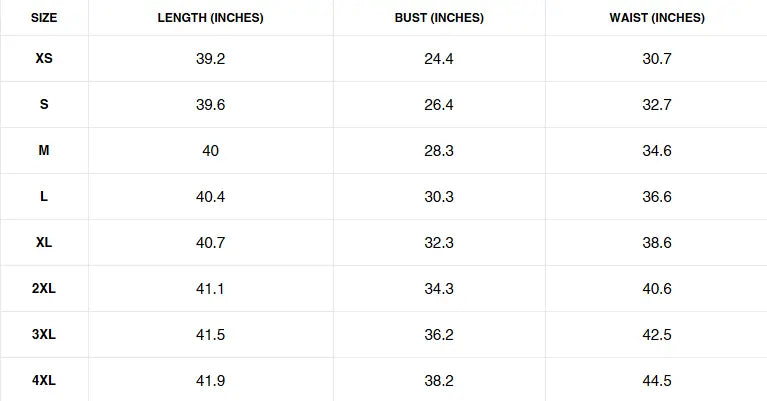Select the 4XL waist value 44.5
767x401 pixels.
coord(657,381)
